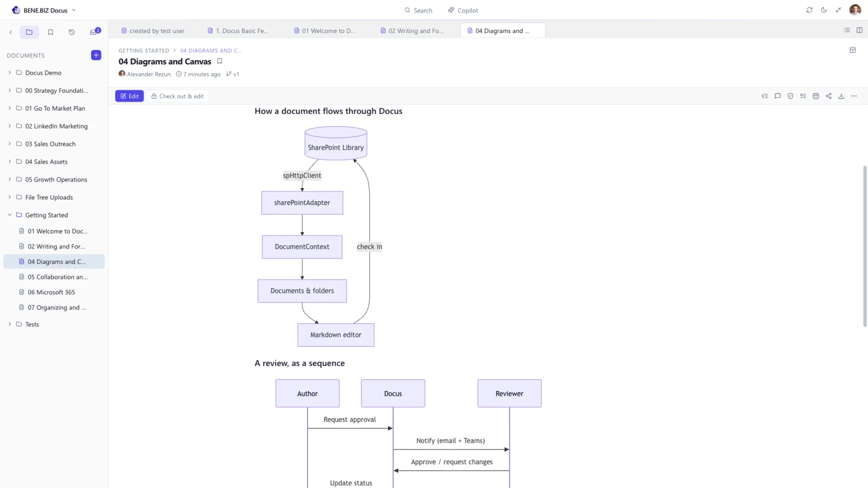
Task: Expand the 04 Sales Assets folder
Action: pyautogui.click(x=10, y=162)
